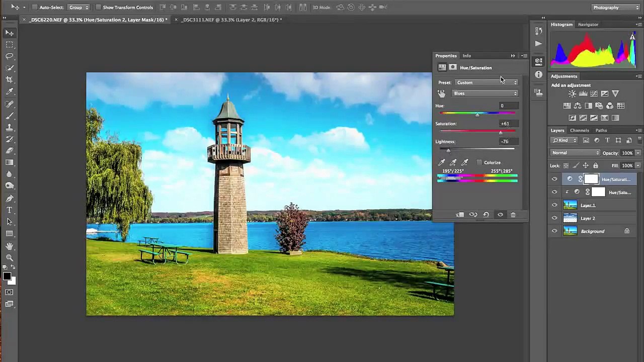Viewport: 644px width, 362px height.
Task: Click the Saturation slider handle
Action: [501, 132]
